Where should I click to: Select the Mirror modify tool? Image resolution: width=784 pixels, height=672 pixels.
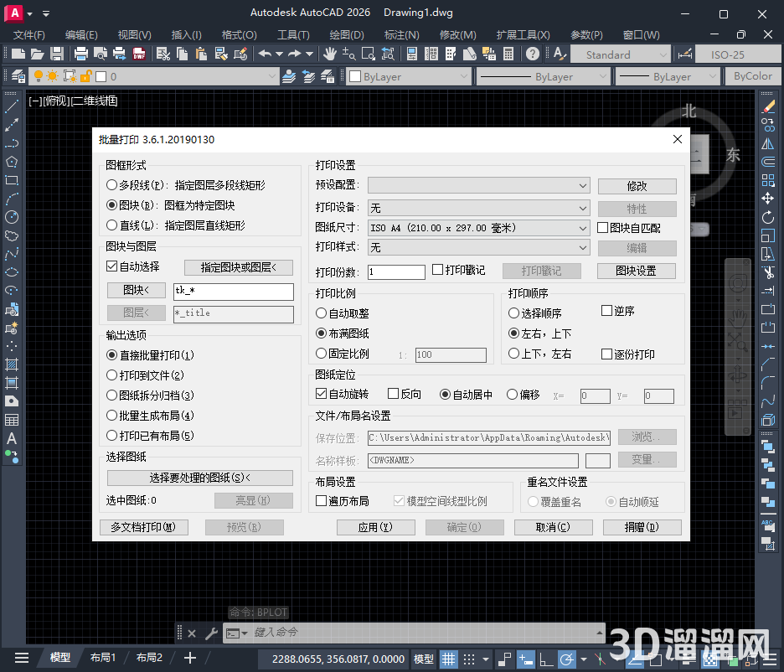pos(768,144)
